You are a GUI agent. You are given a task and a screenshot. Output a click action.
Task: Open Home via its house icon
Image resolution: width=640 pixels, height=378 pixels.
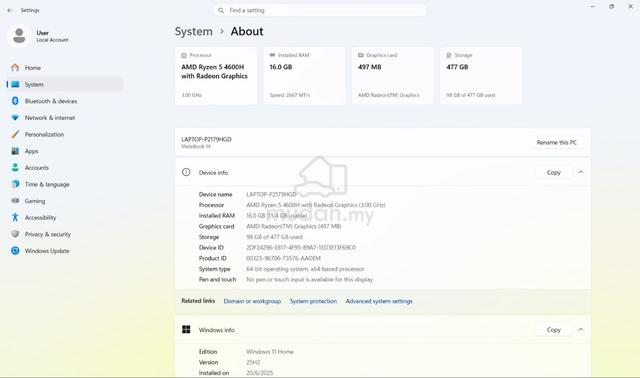[x=15, y=67]
